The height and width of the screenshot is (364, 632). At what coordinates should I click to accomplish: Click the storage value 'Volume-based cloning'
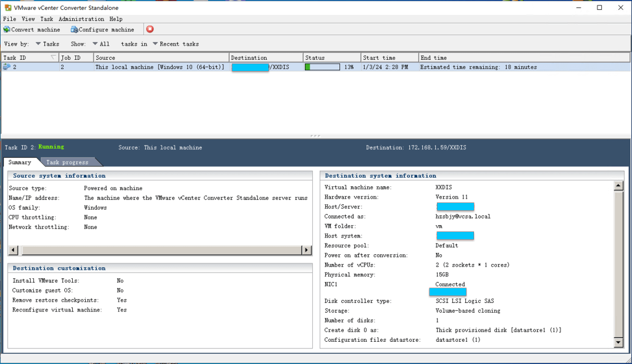[468, 311]
